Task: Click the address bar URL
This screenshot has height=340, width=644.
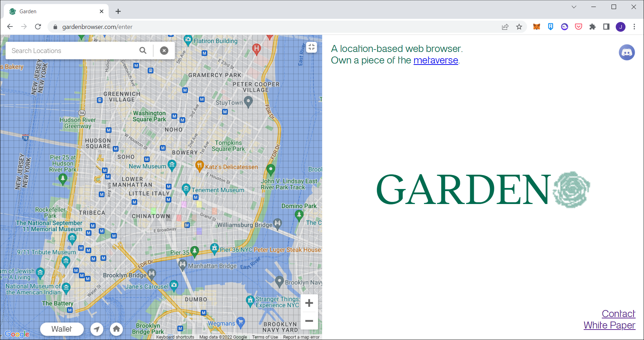Action: 97,27
